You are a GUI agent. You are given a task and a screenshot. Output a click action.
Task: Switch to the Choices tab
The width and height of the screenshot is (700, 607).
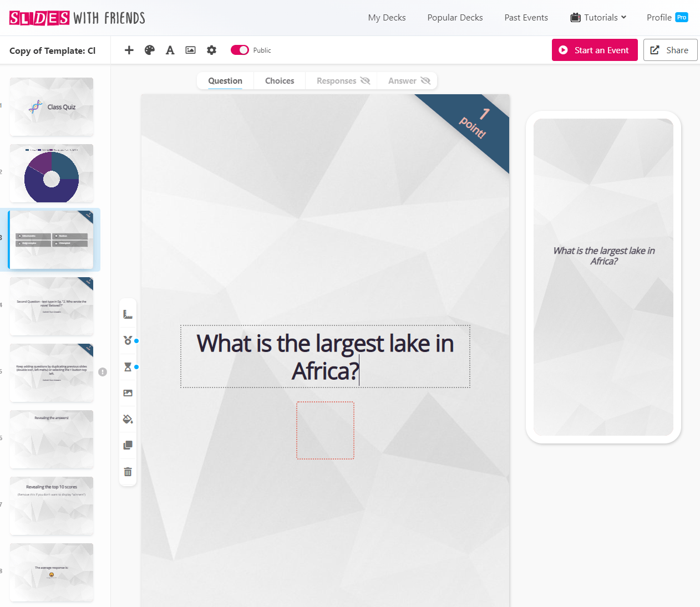(279, 80)
